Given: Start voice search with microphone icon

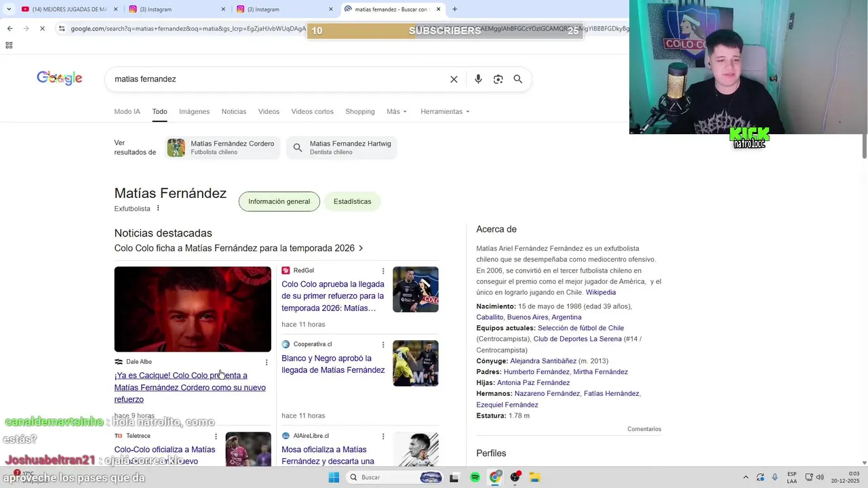Looking at the screenshot, I should tap(478, 79).
